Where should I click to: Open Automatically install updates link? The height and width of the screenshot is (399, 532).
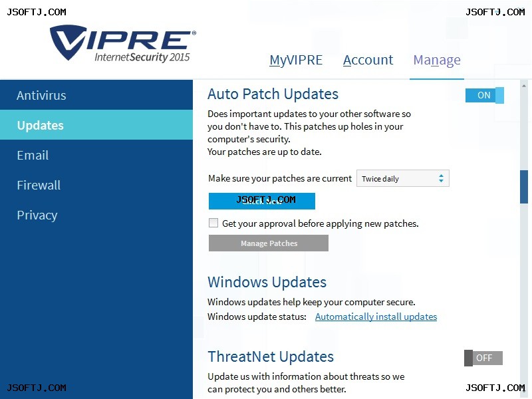point(376,317)
